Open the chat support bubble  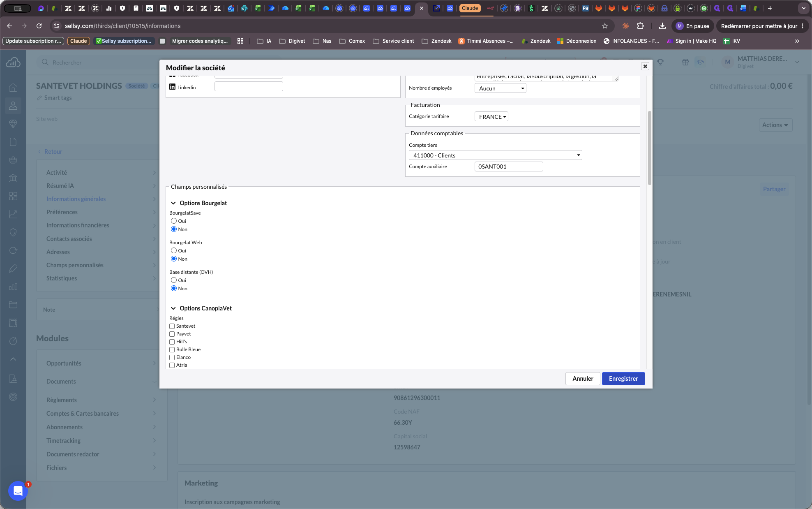click(x=18, y=490)
